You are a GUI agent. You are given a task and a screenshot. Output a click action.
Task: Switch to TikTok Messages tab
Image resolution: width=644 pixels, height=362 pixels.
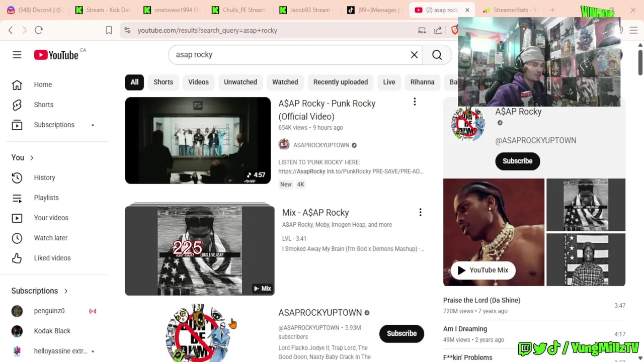375,10
